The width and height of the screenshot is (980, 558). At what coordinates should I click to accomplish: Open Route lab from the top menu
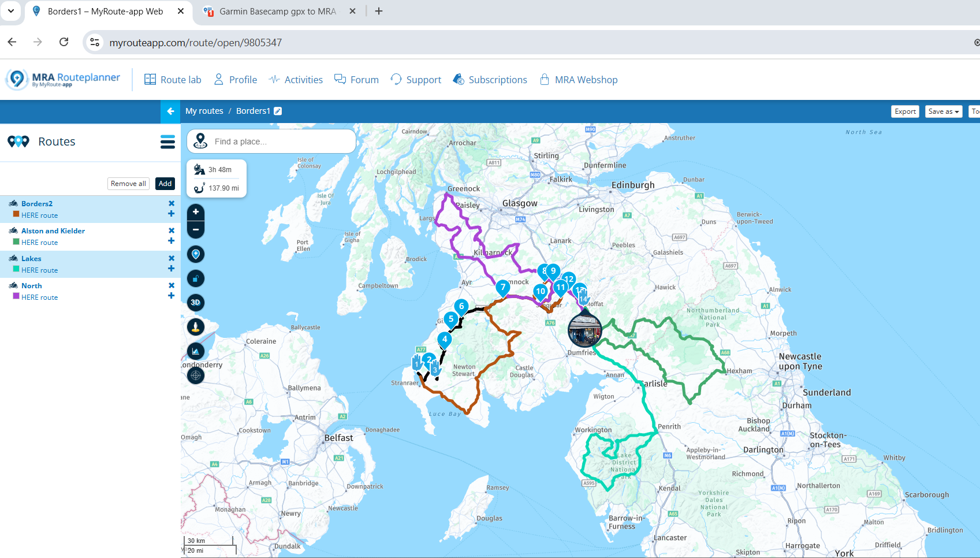pos(173,80)
